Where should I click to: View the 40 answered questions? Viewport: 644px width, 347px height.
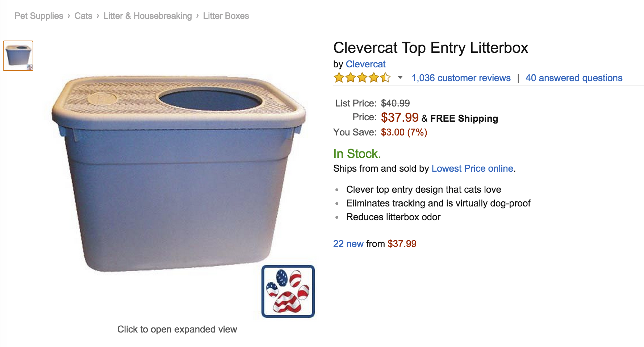574,78
